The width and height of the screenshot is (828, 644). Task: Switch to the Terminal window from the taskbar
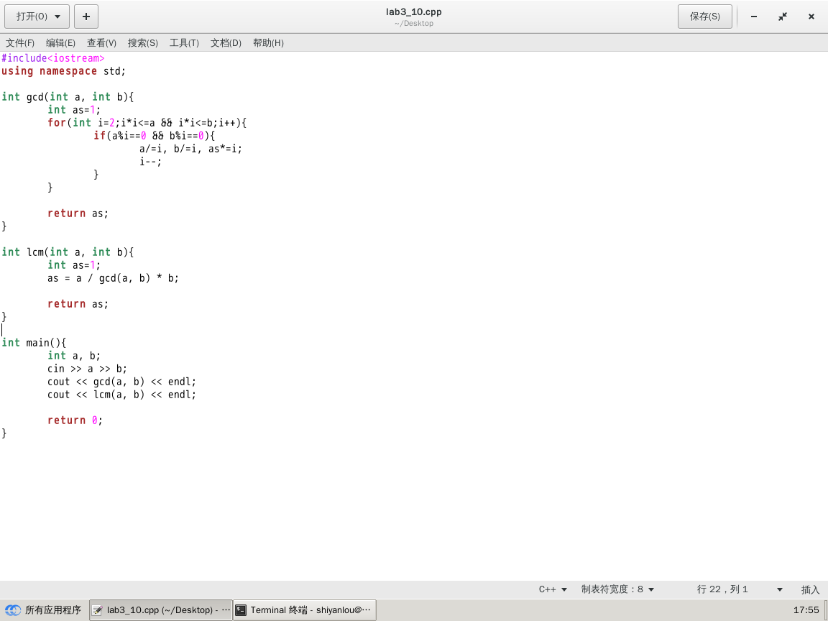[x=304, y=609]
